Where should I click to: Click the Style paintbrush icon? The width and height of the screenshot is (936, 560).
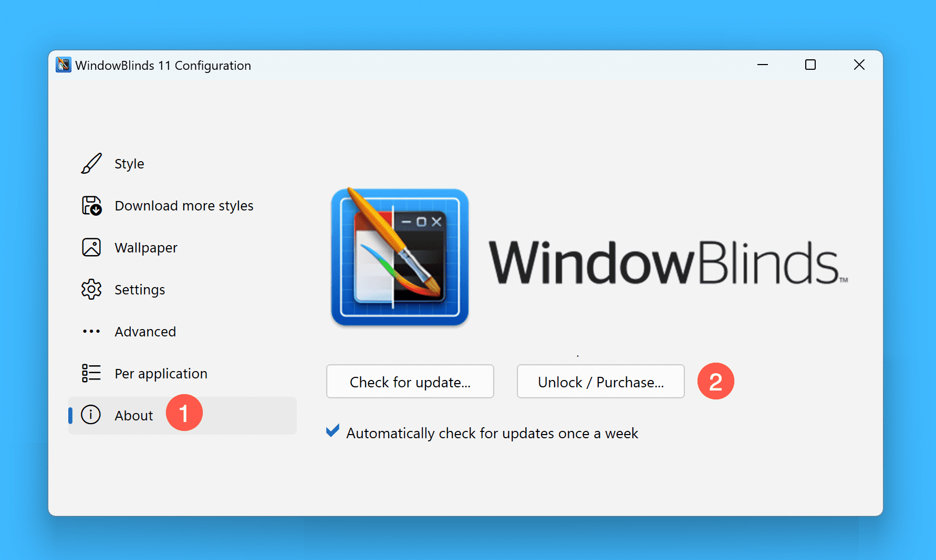tap(91, 163)
